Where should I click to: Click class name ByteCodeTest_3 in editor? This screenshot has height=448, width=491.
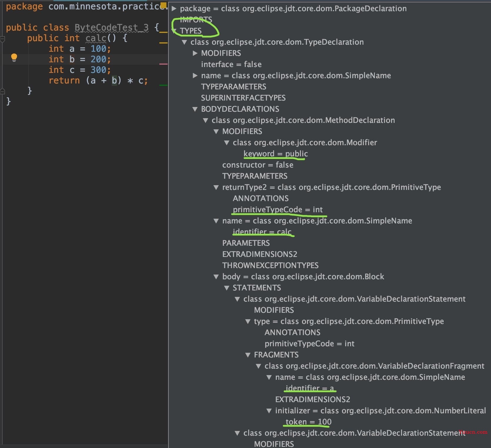(x=111, y=28)
